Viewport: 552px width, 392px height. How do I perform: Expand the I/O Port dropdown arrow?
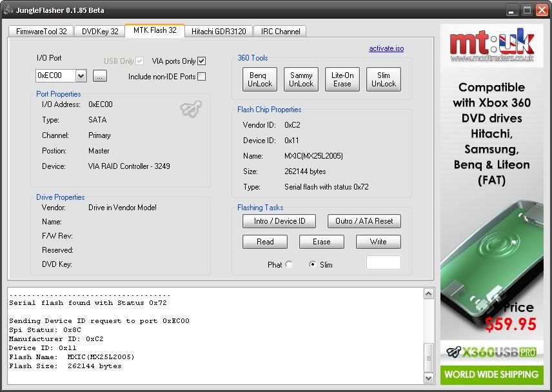(81, 75)
